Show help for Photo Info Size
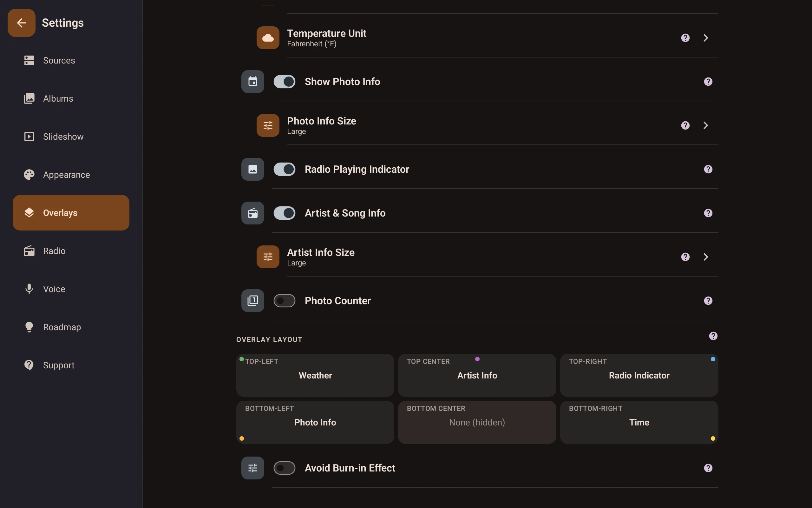Viewport: 812px width, 508px height. [685, 125]
